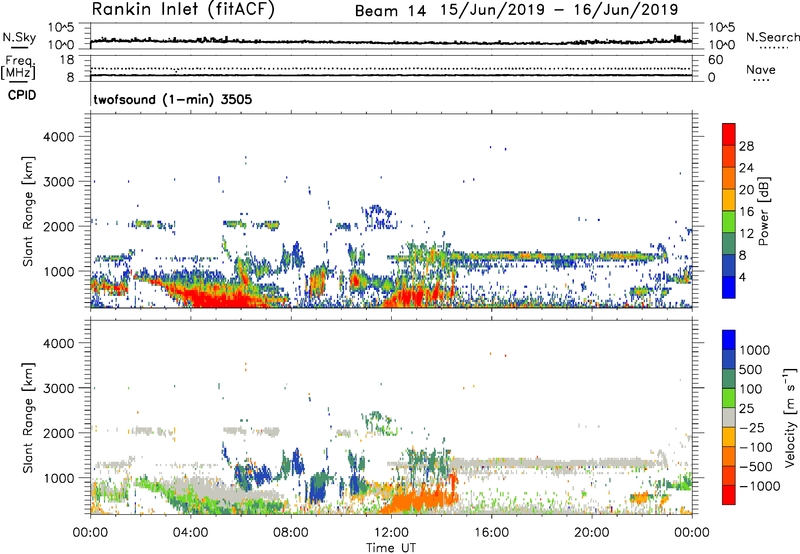
Task: Click the '16' tick on power colorbar
Action: (746, 212)
